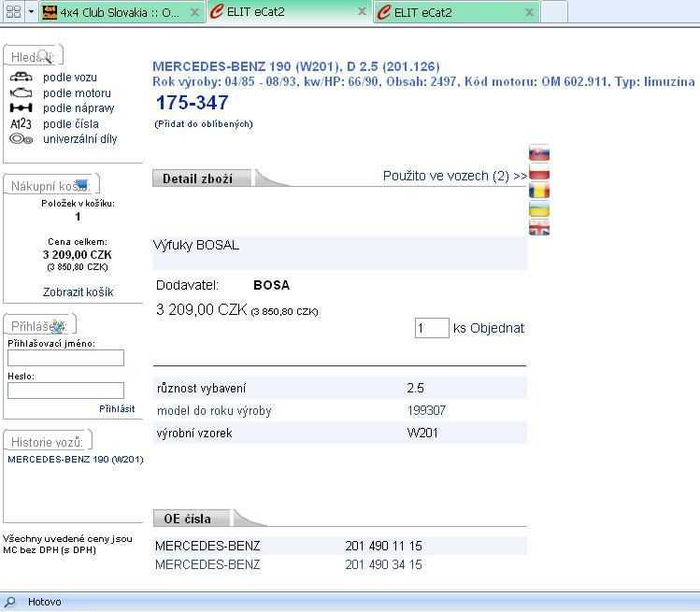Screen dimensions: 700x612
Task: Click the Hotovo status bar text
Action: (44, 602)
